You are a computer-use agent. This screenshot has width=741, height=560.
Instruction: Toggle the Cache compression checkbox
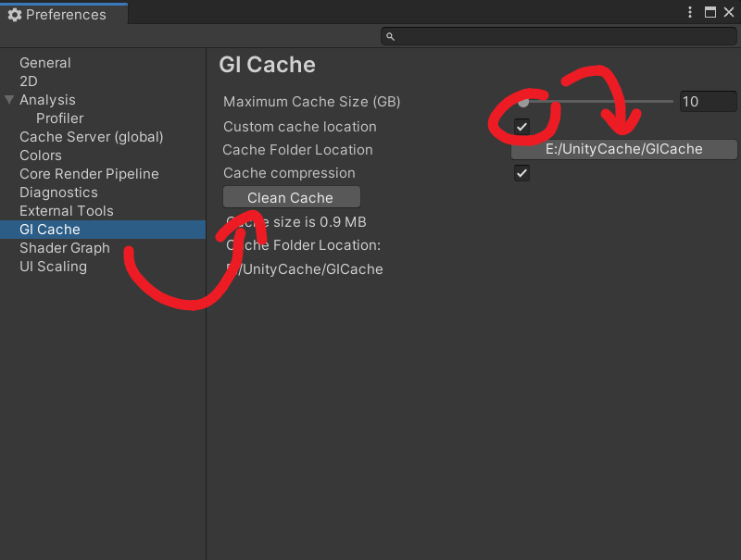pyautogui.click(x=521, y=172)
